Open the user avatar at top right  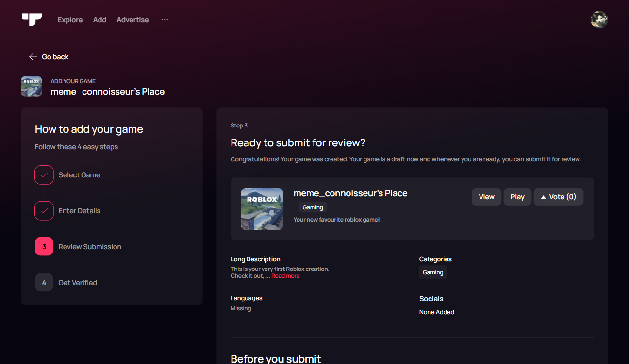coord(599,20)
